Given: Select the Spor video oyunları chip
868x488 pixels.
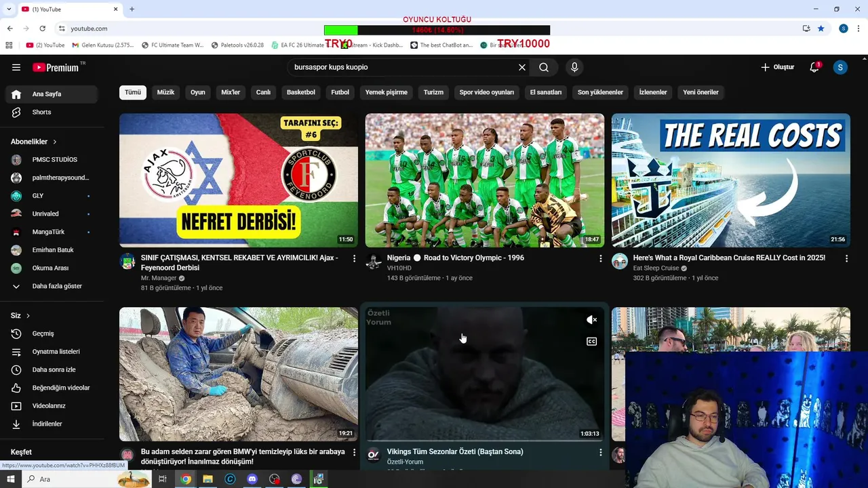Looking at the screenshot, I should pyautogui.click(x=487, y=92).
